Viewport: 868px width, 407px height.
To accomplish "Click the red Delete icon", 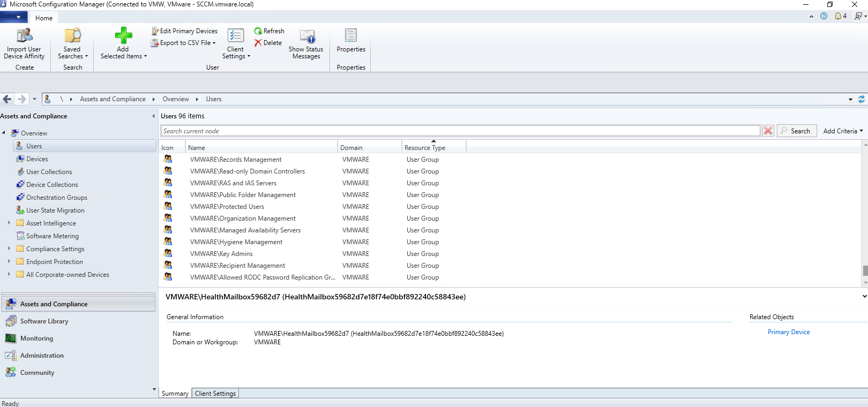I will point(258,43).
